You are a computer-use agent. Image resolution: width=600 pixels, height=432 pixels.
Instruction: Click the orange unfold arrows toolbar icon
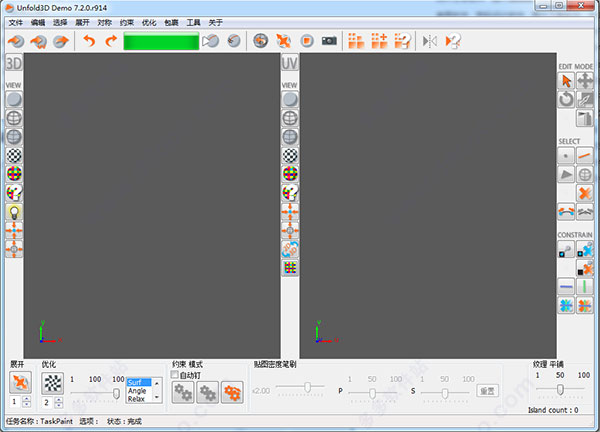coord(284,41)
